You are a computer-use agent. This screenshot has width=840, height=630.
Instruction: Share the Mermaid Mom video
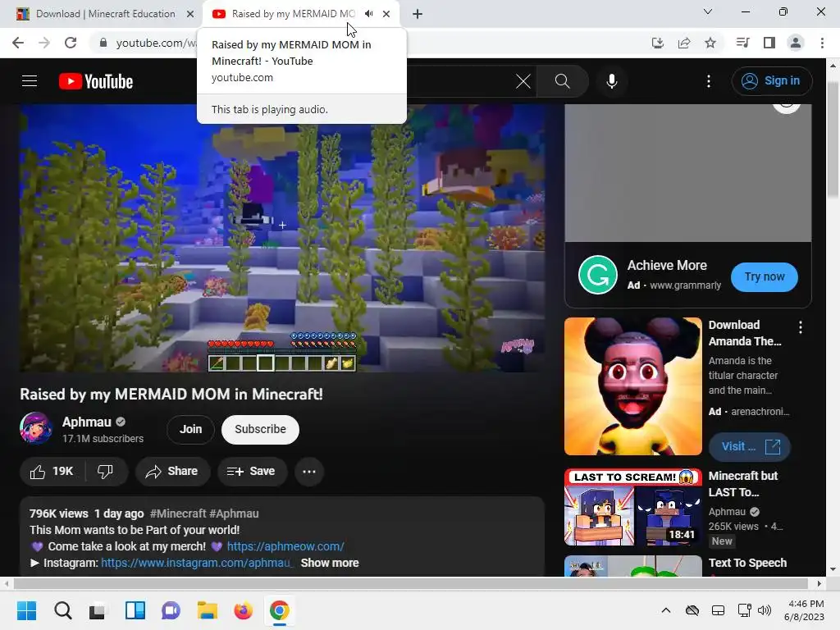172,472
